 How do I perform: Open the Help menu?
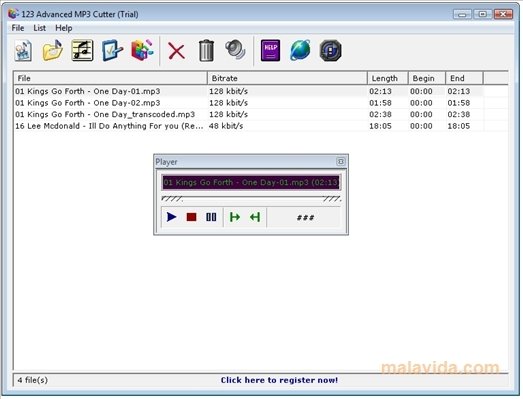click(64, 28)
